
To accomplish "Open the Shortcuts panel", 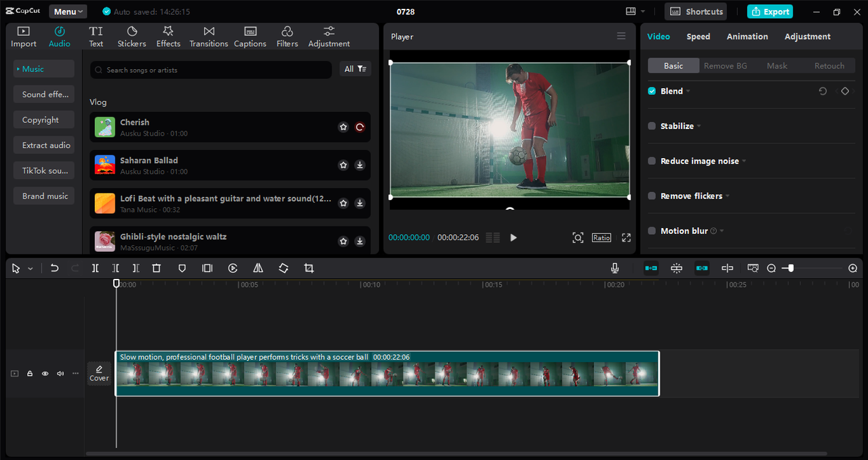I will (x=696, y=12).
